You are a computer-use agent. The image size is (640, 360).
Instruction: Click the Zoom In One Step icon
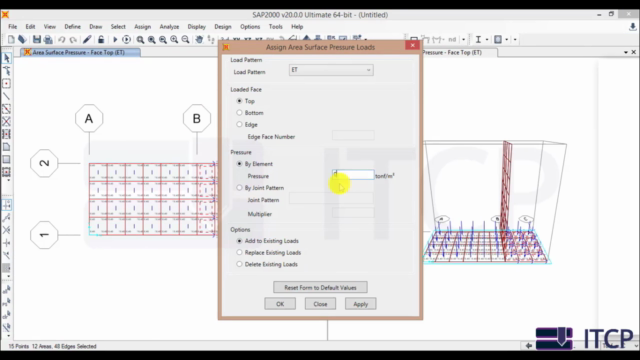[x=174, y=40]
